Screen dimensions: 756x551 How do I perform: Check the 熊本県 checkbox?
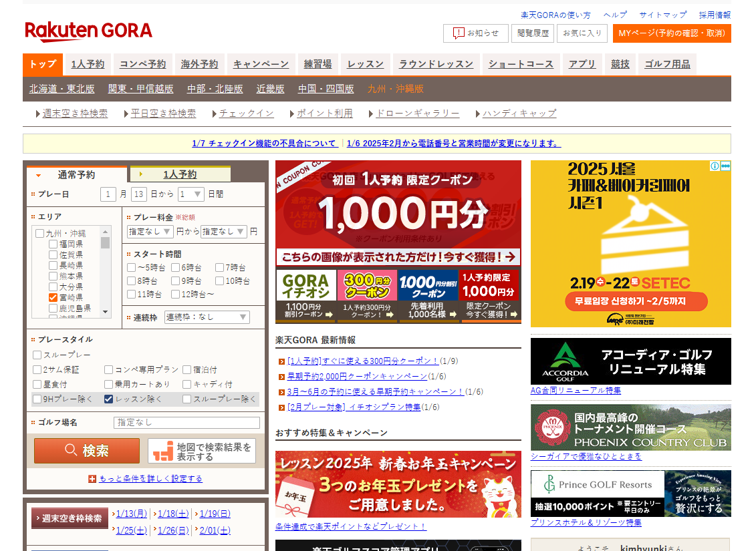(53, 276)
